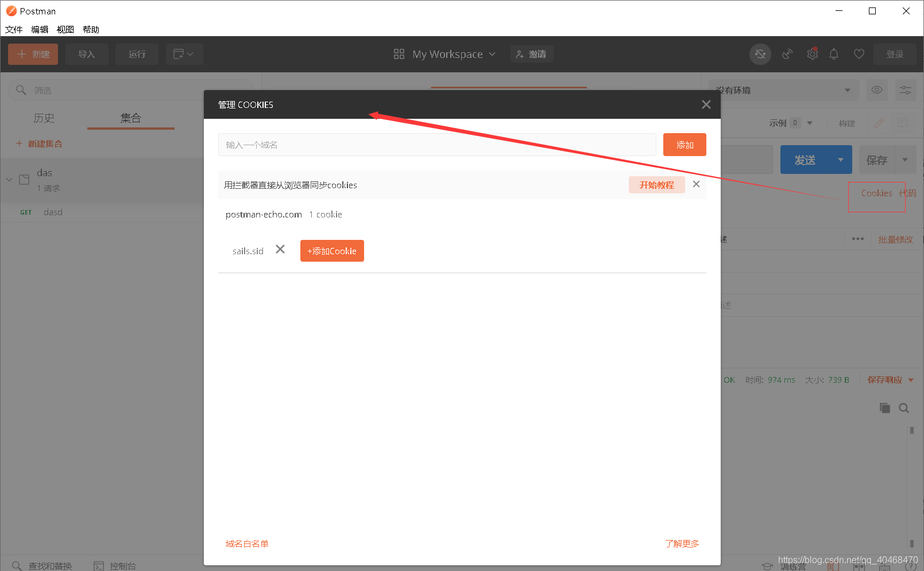This screenshot has height=571, width=924.
Task: Open the 视图 menu
Action: pyautogui.click(x=65, y=29)
